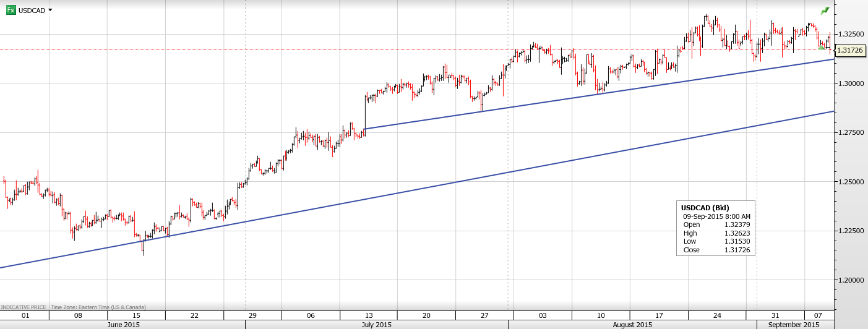Select the 1.31726 current price tag
868x329 pixels.
[x=850, y=51]
